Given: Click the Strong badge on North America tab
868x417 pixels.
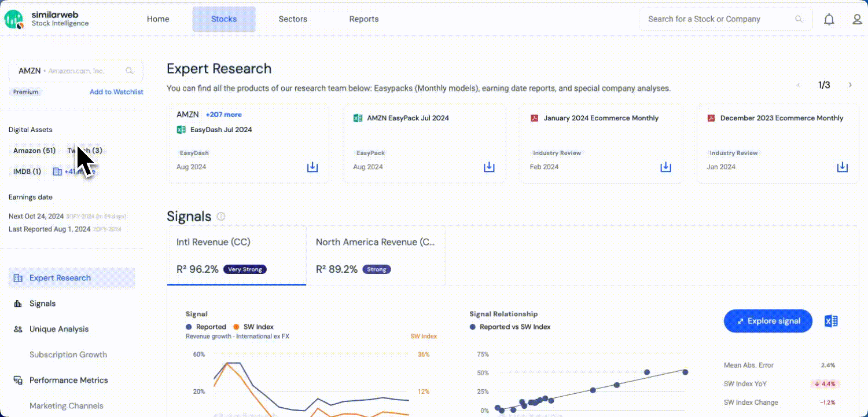Looking at the screenshot, I should pos(377,269).
